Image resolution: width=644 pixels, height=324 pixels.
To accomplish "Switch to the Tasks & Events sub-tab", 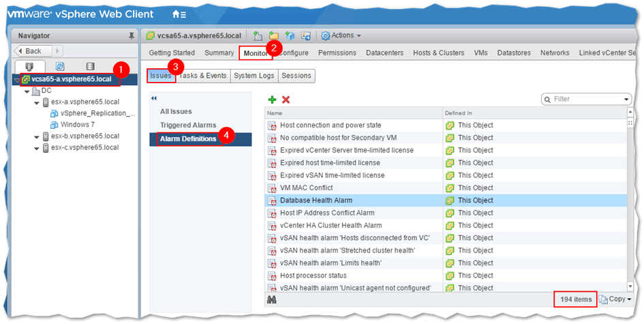I will click(203, 76).
